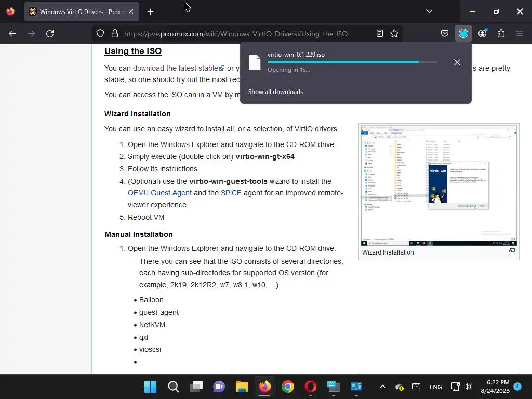The width and height of the screenshot is (532, 399).
Task: Close the Windows VirtIO Drivers tab
Action: (131, 11)
